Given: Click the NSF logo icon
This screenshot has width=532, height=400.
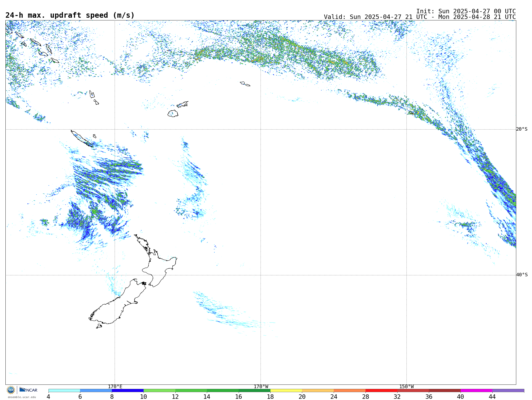Looking at the screenshot, I should pos(11,390).
